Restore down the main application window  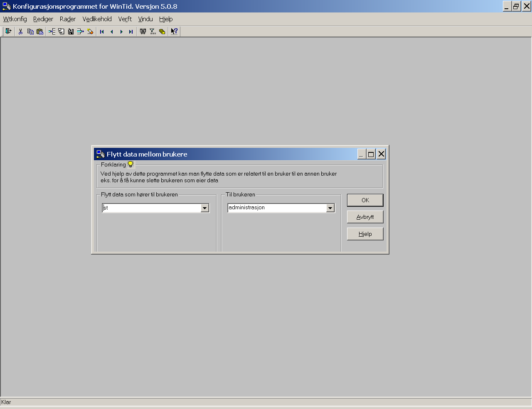pos(516,6)
